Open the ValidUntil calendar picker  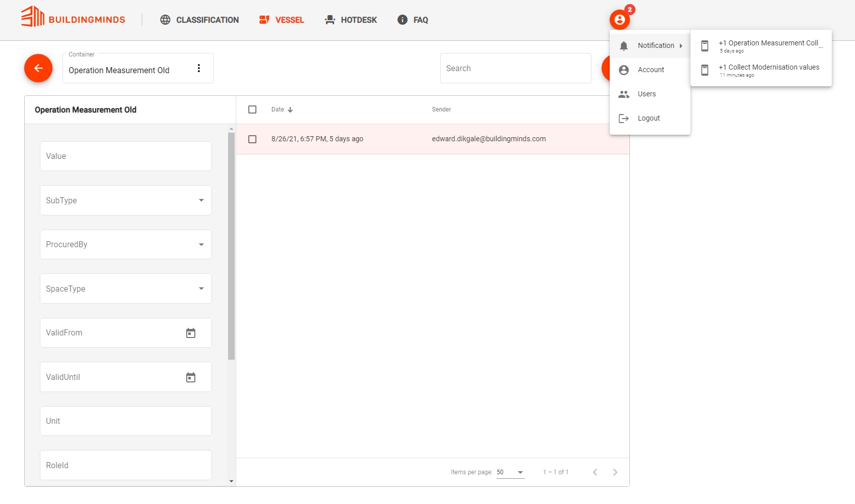(x=191, y=377)
